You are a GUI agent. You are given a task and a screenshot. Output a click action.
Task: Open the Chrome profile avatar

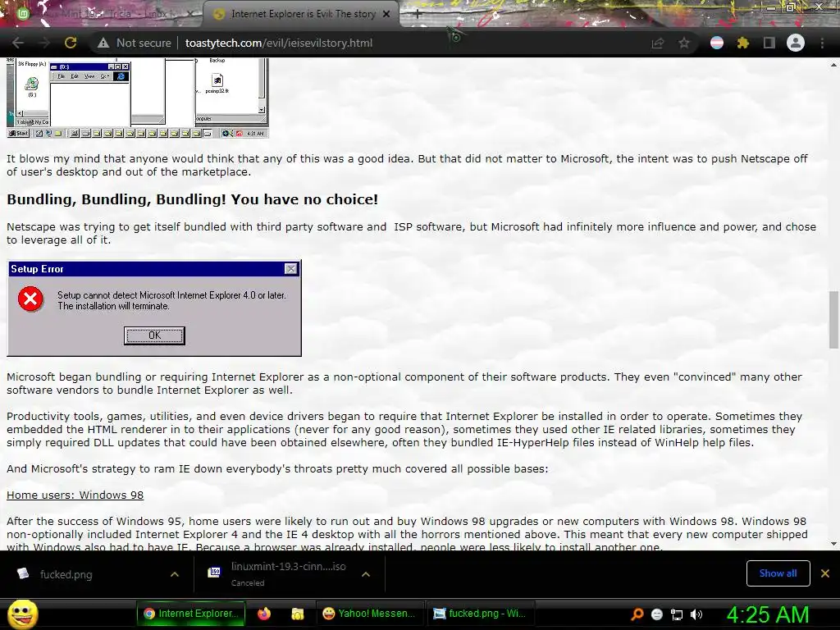796,43
